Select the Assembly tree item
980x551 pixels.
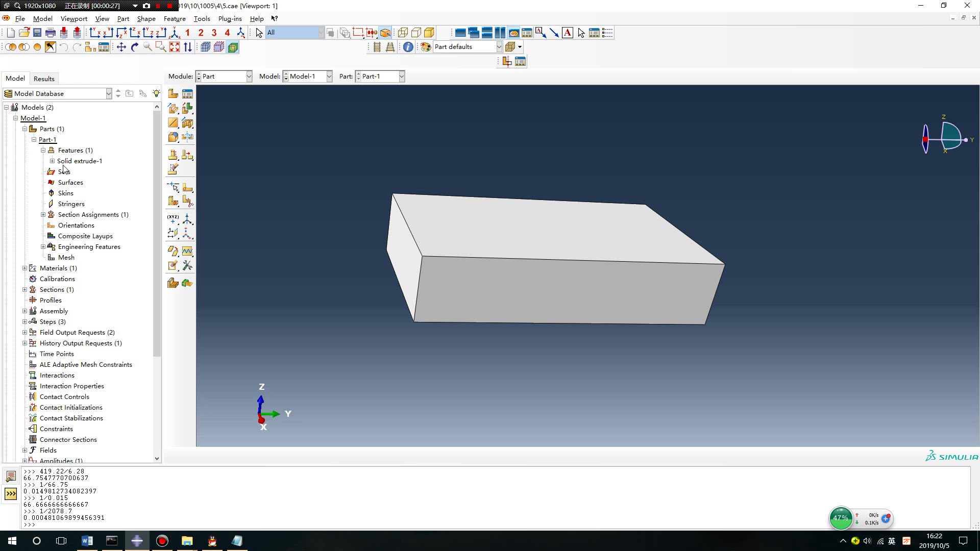tap(54, 311)
